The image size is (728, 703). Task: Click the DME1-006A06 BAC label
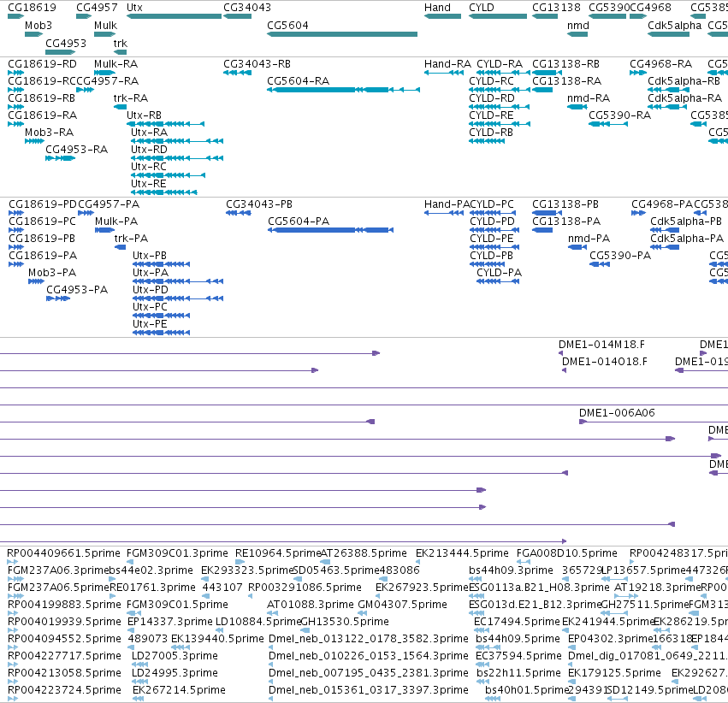tap(617, 413)
